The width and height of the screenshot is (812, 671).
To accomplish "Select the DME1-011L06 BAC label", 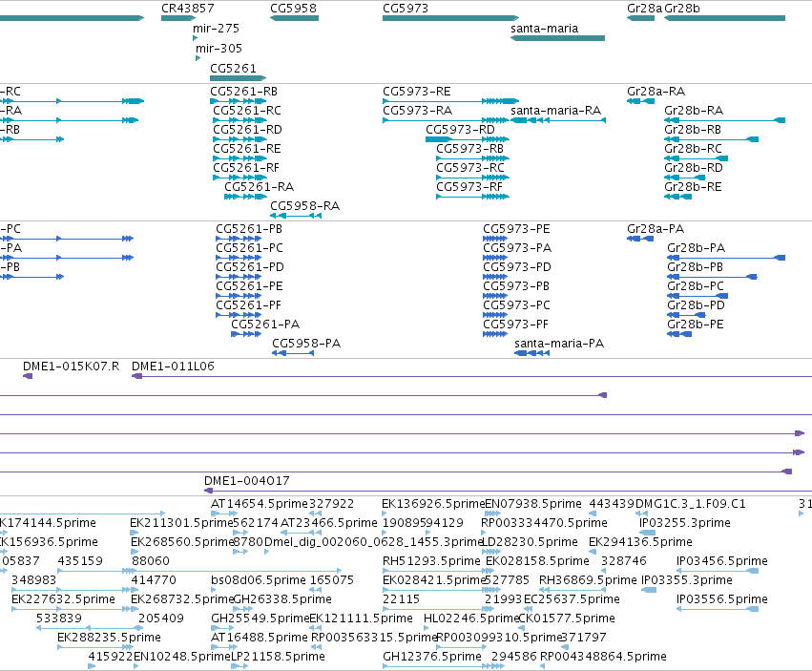I will coord(173,367).
